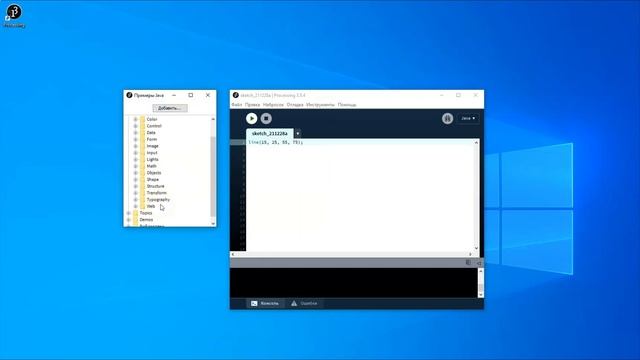
Task: Stop the running sketch
Action: [266, 118]
